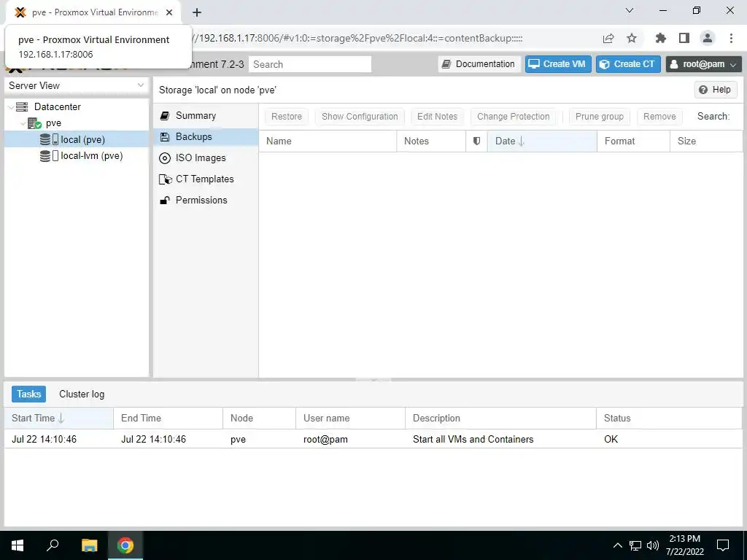Open the ISO Images section
The width and height of the screenshot is (747, 560).
(x=206, y=158)
